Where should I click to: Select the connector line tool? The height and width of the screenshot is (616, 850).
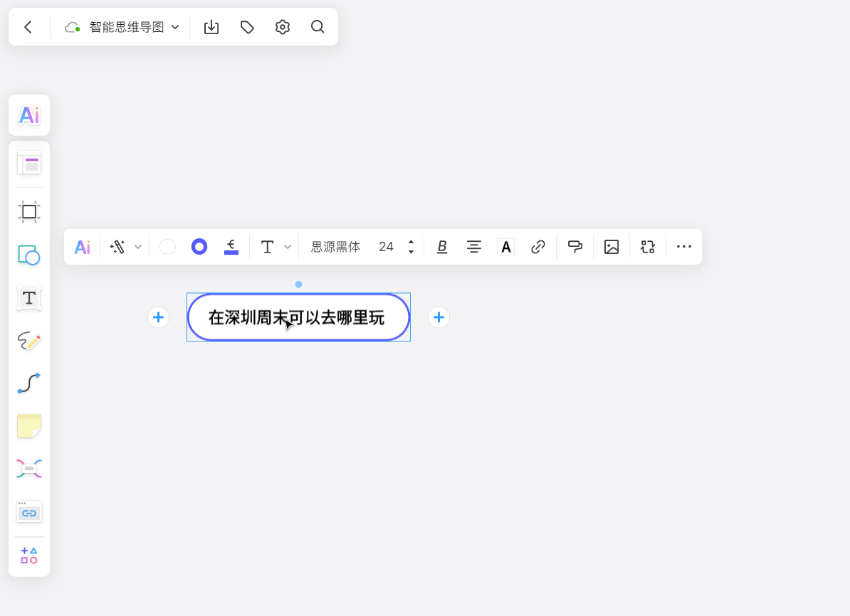29,383
